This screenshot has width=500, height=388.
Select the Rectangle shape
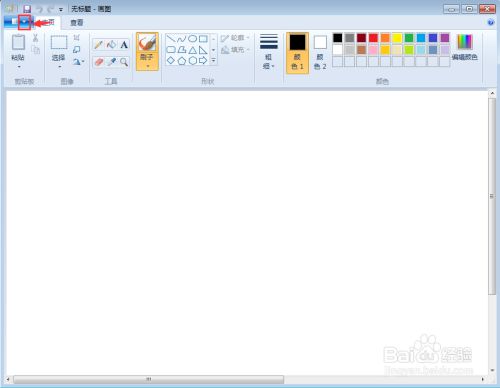coord(203,39)
